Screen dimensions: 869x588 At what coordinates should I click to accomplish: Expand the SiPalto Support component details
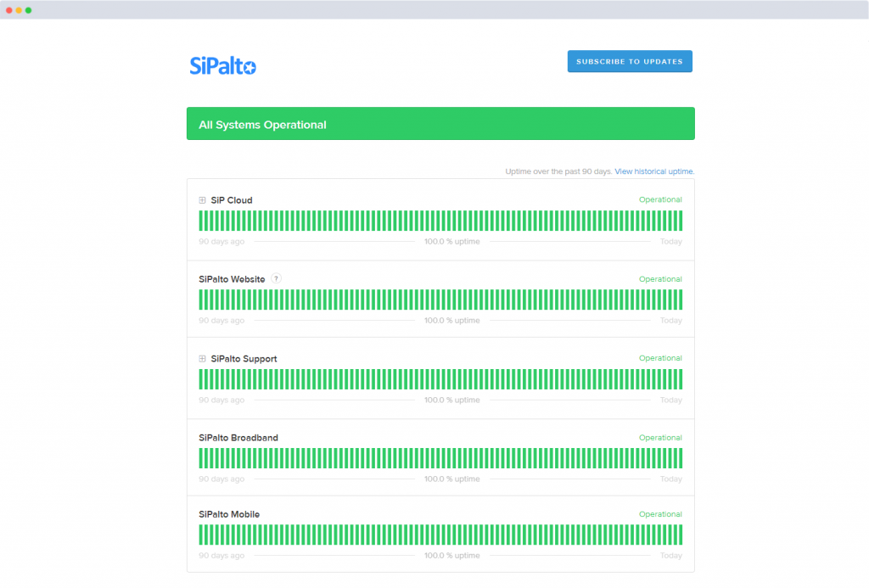(x=201, y=358)
